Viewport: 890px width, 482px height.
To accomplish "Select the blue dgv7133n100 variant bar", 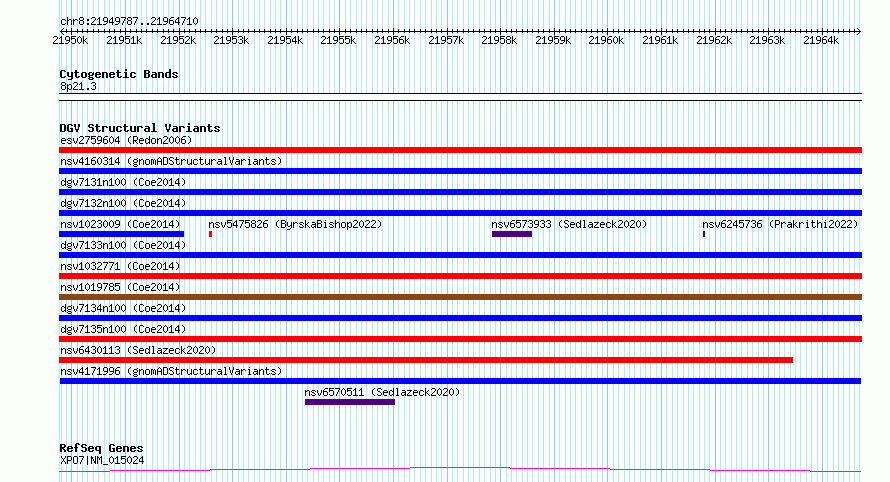I will (460, 255).
